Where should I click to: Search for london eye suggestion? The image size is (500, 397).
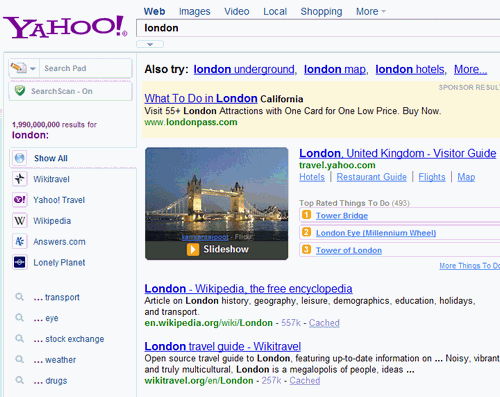coord(46,318)
